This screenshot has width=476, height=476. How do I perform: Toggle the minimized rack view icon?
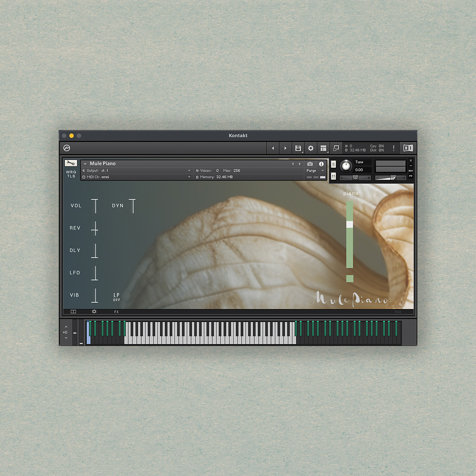(336, 148)
